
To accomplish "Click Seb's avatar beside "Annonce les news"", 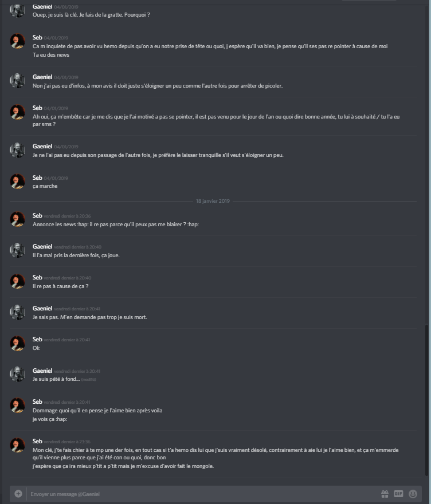I will point(17,219).
